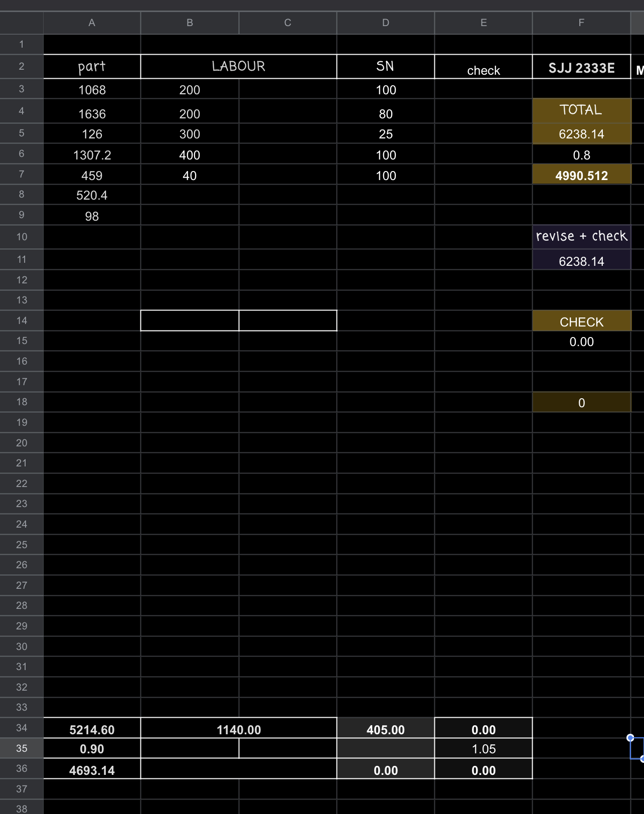Select the 0.8 discount factor cell
Image resolution: width=644 pixels, height=814 pixels.
tap(581, 155)
